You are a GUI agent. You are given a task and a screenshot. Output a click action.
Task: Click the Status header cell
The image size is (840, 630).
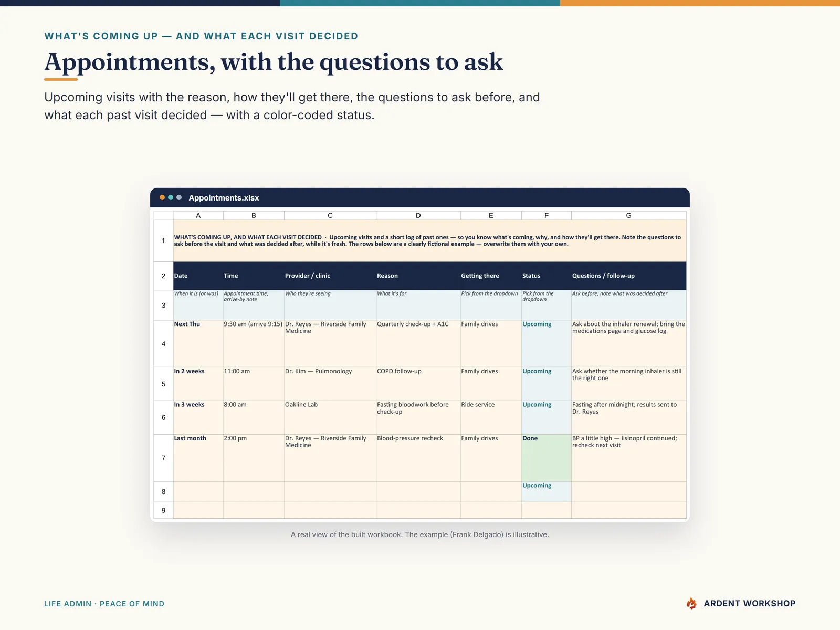(547, 276)
